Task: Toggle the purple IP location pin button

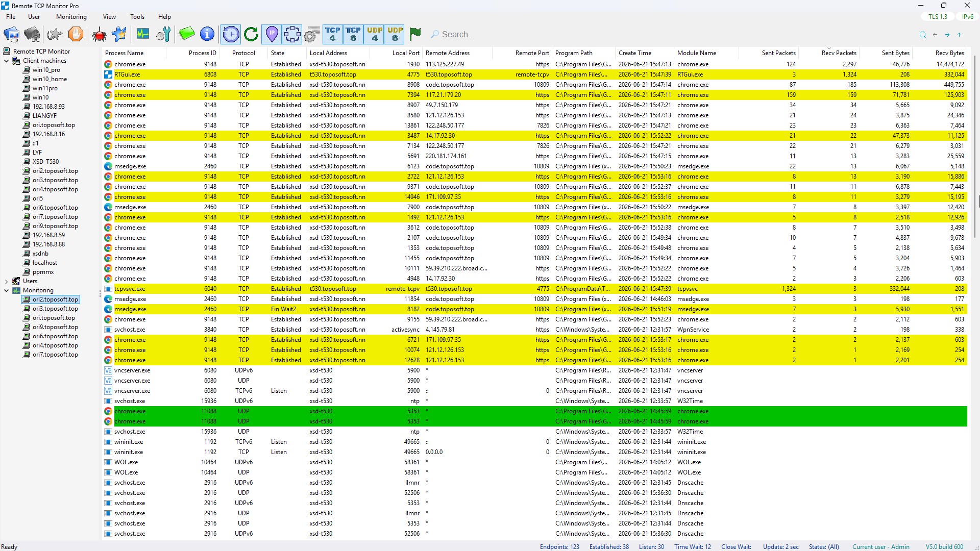Action: (272, 34)
